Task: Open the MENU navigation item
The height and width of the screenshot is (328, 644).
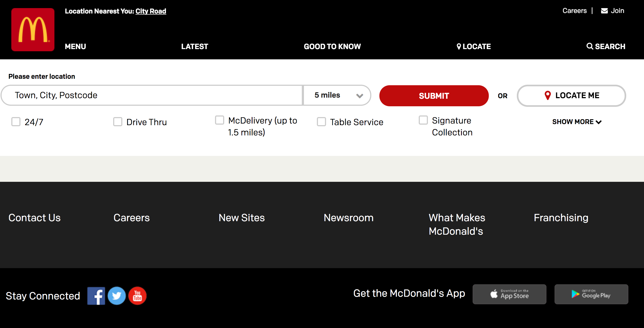Action: (x=75, y=47)
